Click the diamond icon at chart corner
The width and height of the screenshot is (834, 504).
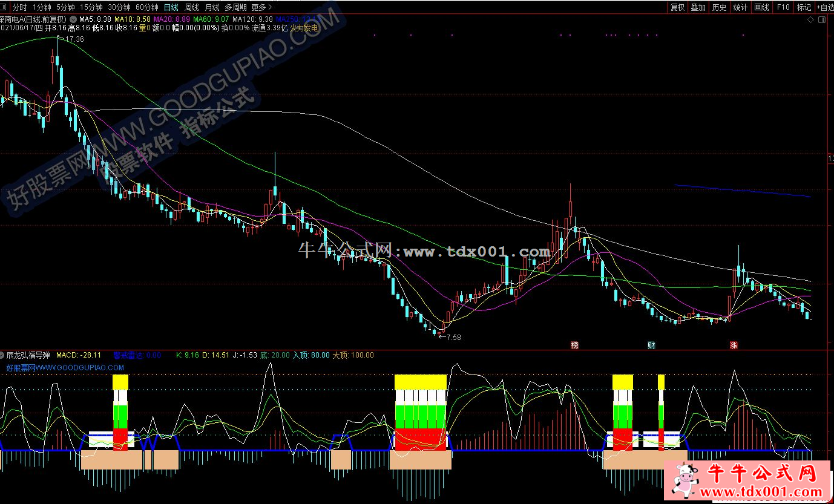tap(811, 20)
